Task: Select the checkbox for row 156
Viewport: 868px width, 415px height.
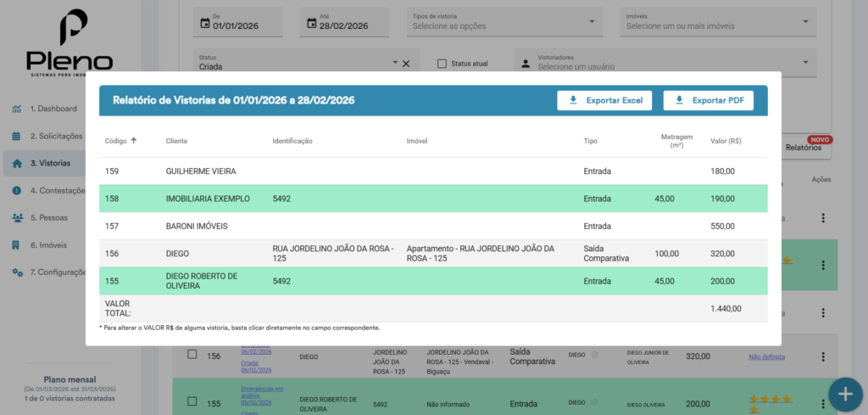Action: (192, 355)
